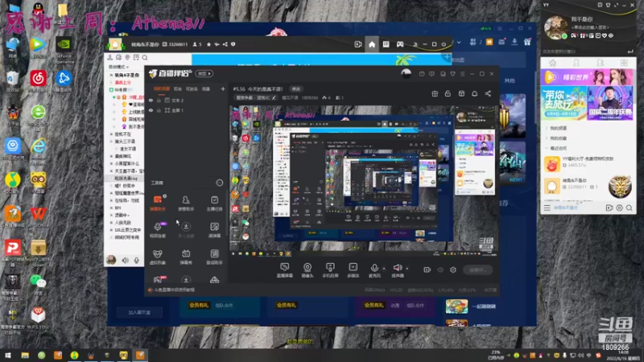Open the dropdown arrow beside the speaker
The width and height of the screenshot is (644, 362).
pos(407,269)
